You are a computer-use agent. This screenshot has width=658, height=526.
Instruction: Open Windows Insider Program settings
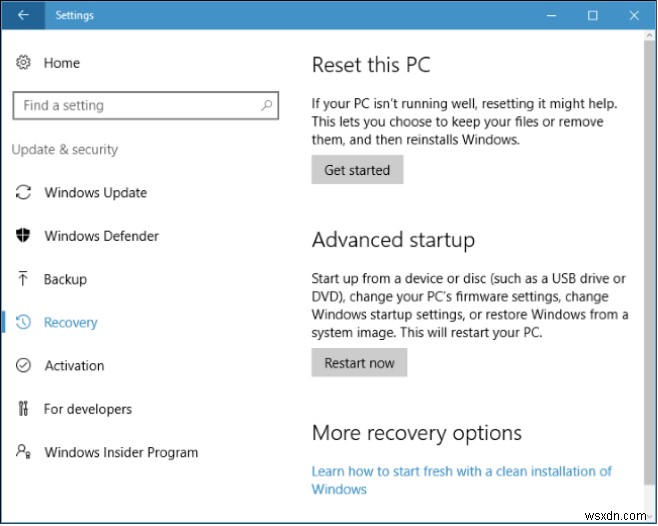point(121,452)
